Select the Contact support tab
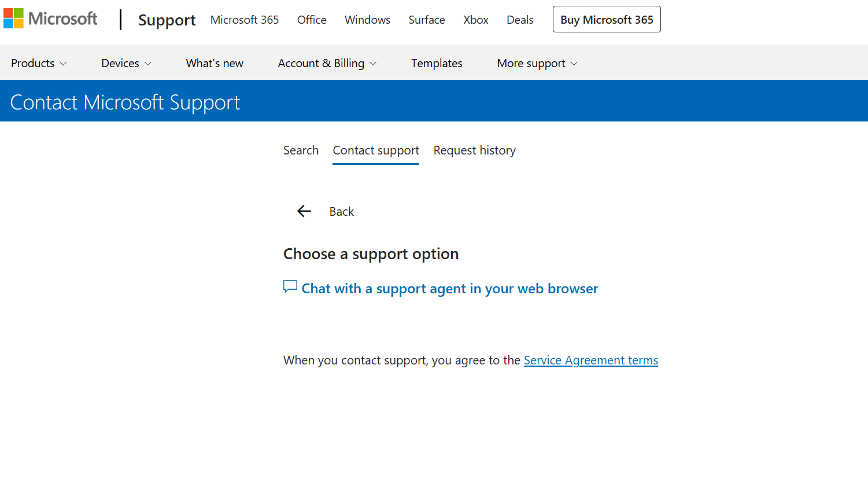Image resolution: width=868 pixels, height=494 pixels. (x=376, y=150)
